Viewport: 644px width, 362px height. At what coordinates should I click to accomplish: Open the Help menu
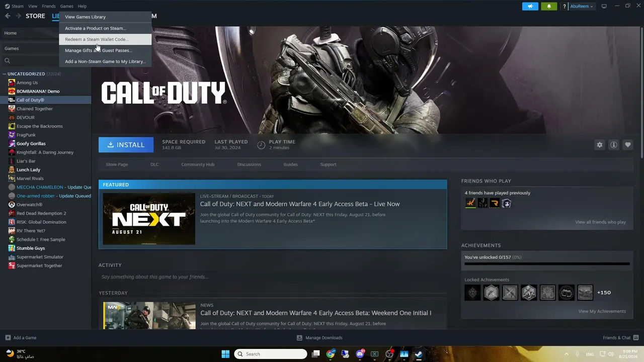[82, 6]
